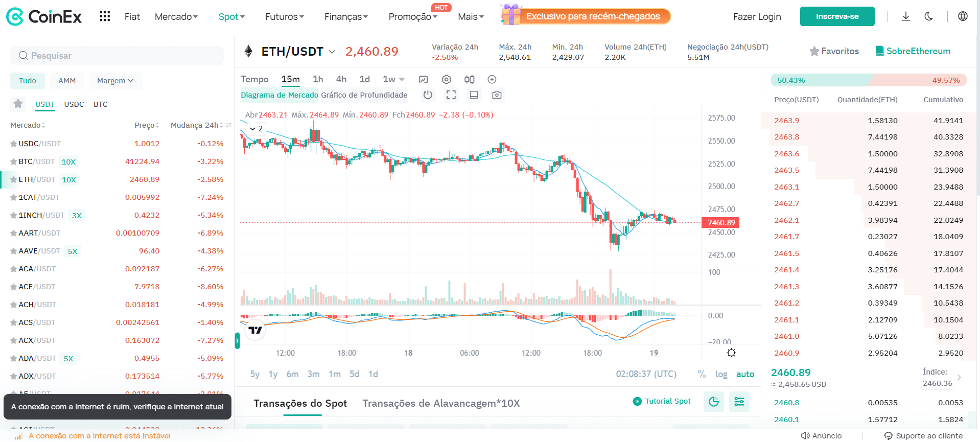Click the ETH diamond coin icon
The height and width of the screenshot is (442, 980).
pyautogui.click(x=248, y=51)
